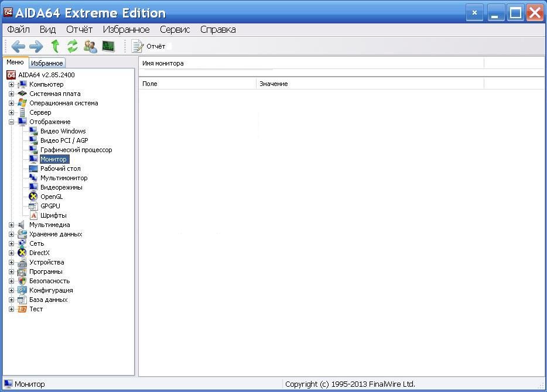
Task: Click the Мультимонитор icon
Action: click(x=33, y=178)
